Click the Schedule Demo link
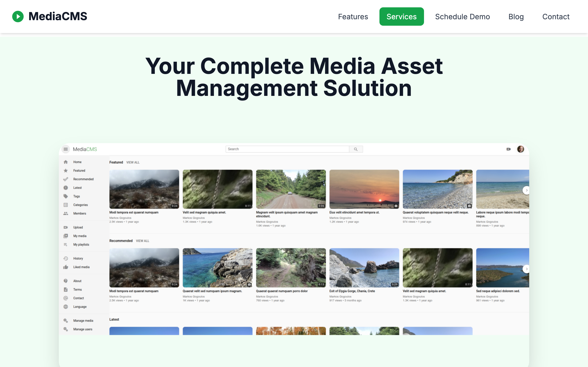 [x=462, y=17]
